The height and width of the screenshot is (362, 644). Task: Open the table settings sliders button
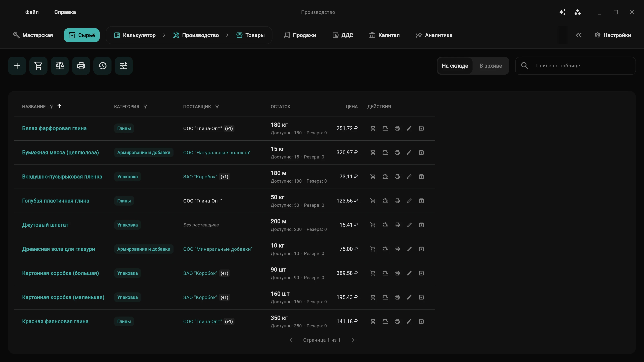[124, 66]
